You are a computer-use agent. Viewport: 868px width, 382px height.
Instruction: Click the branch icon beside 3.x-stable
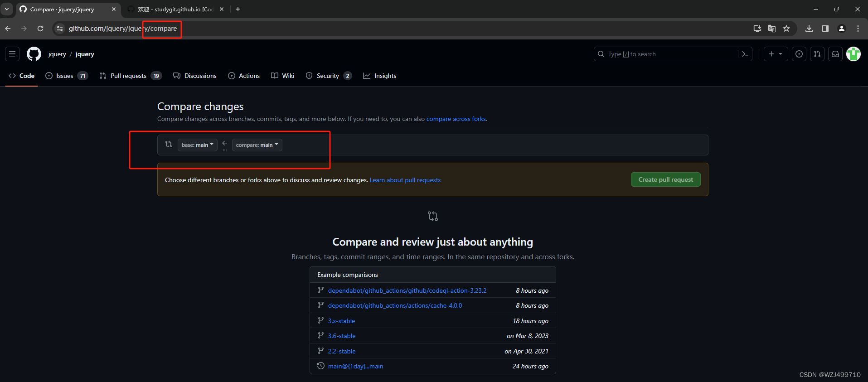coord(320,320)
